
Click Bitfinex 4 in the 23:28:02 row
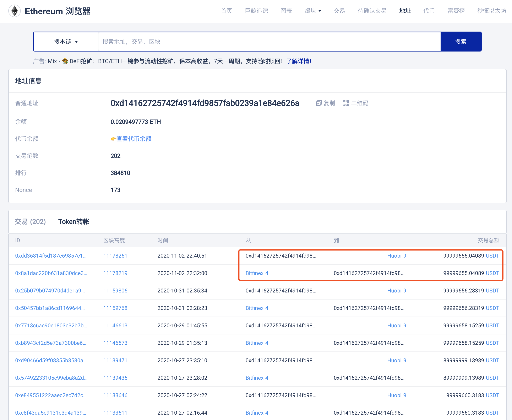[257, 378]
